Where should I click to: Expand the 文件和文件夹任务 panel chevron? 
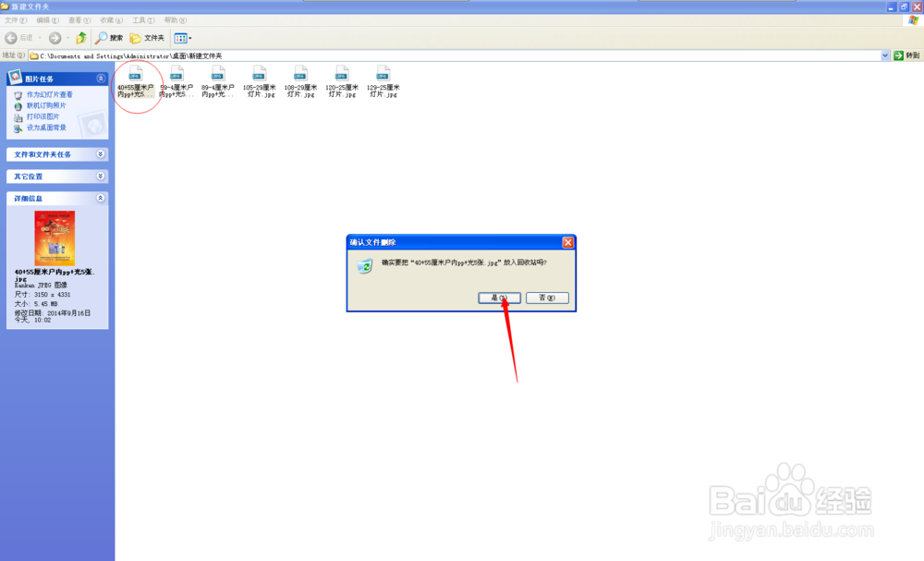coord(101,153)
